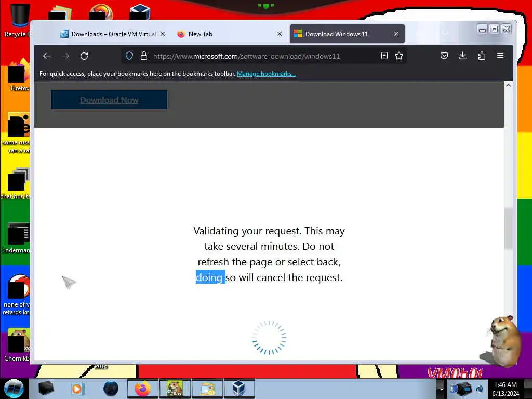Image resolution: width=532 pixels, height=399 pixels.
Task: Bookmark this page with the star icon
Action: (399, 56)
